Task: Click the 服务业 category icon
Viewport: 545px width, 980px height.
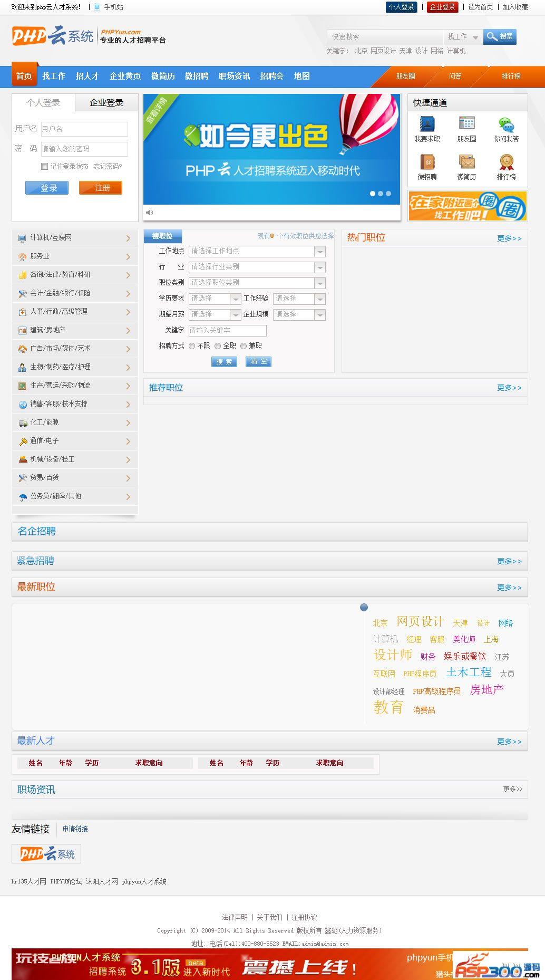Action: click(22, 257)
